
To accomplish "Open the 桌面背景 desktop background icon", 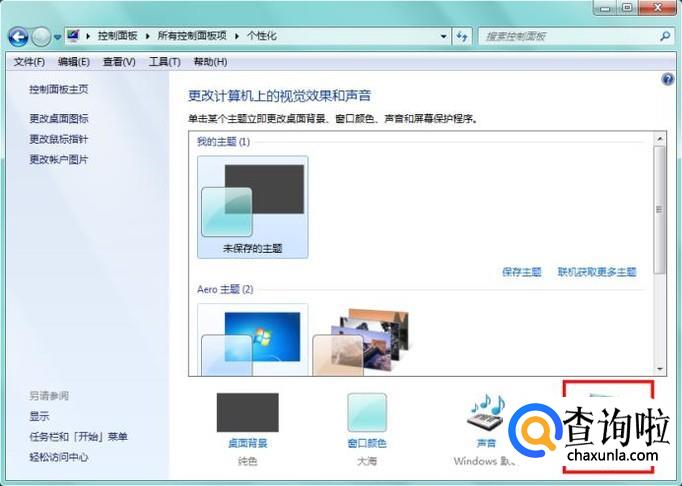I will click(247, 412).
